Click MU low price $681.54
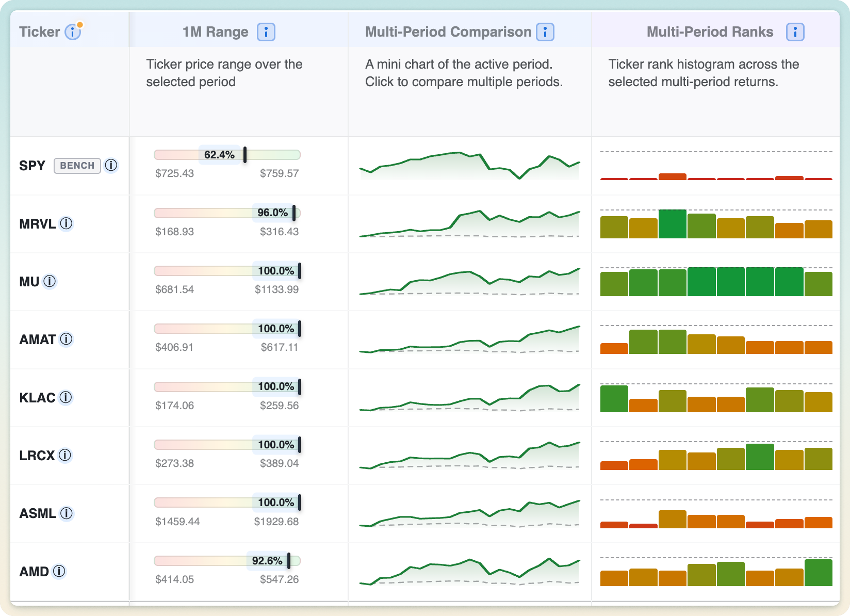Screen dimensions: 850x616 tap(174, 289)
